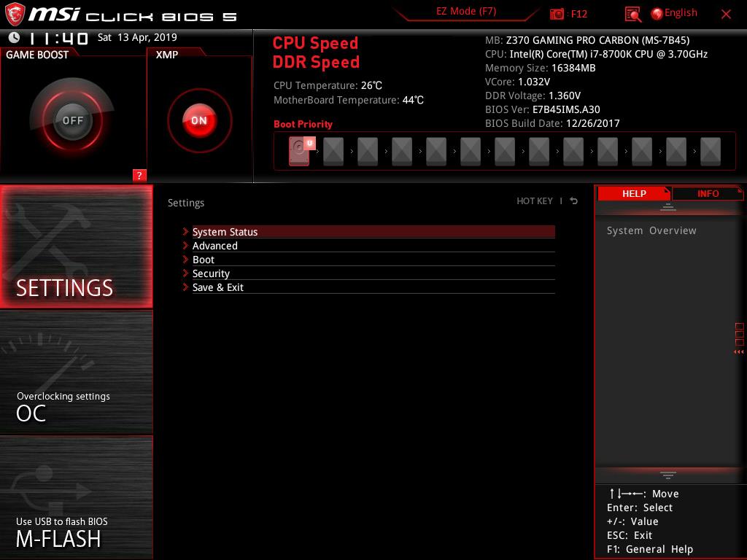
Task: Click the help panel top scroll handle
Action: pos(668,206)
